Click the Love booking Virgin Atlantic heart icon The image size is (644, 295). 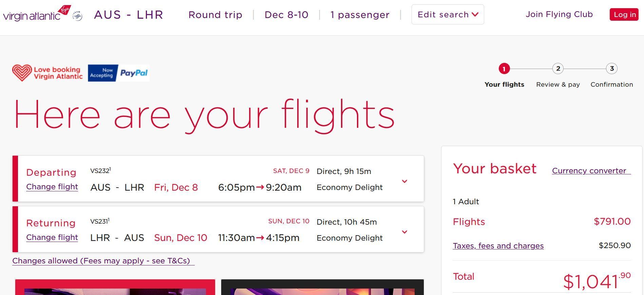(22, 73)
